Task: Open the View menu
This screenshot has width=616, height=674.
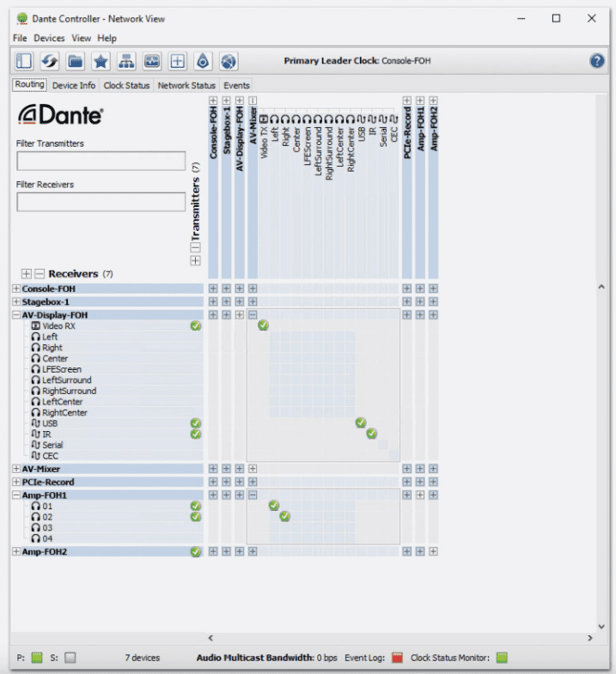Action: [x=81, y=38]
